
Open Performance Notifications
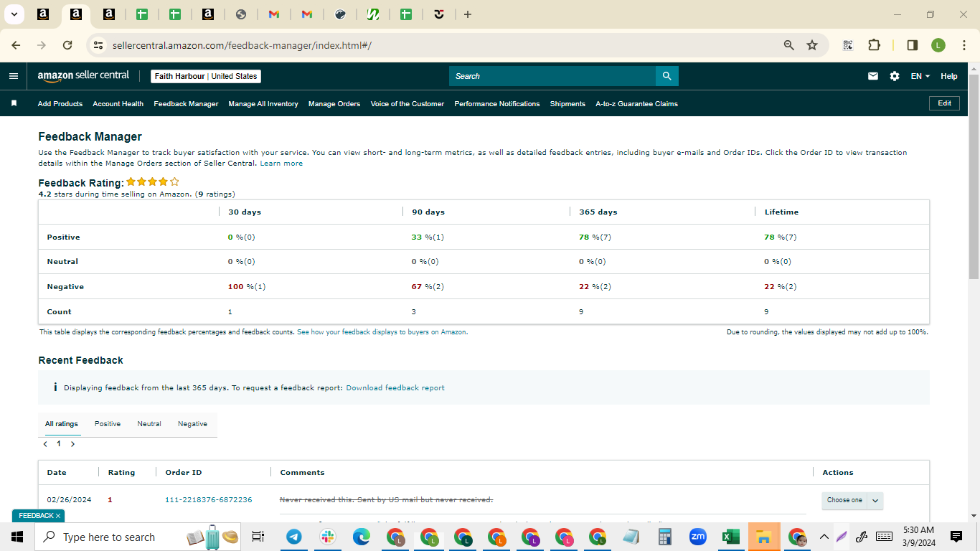(497, 103)
